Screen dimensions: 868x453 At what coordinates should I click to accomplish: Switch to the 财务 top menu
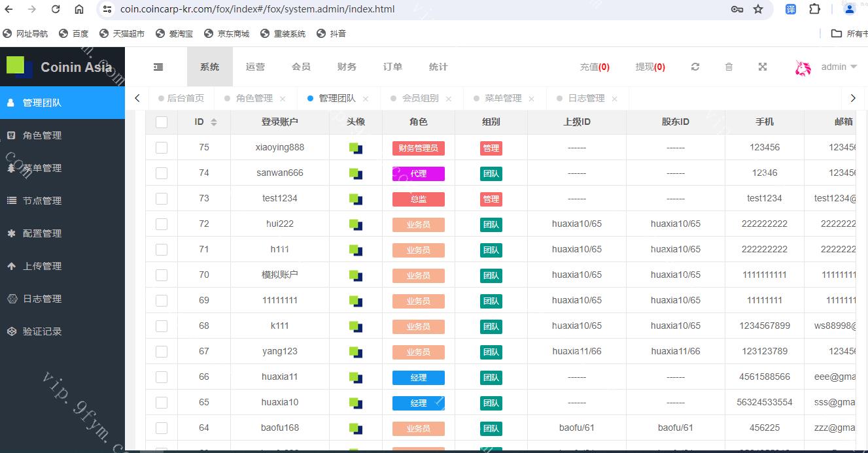point(347,67)
